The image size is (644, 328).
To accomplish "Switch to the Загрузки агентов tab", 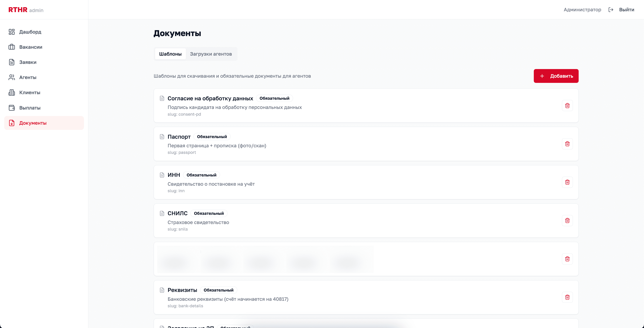I will pyautogui.click(x=211, y=54).
